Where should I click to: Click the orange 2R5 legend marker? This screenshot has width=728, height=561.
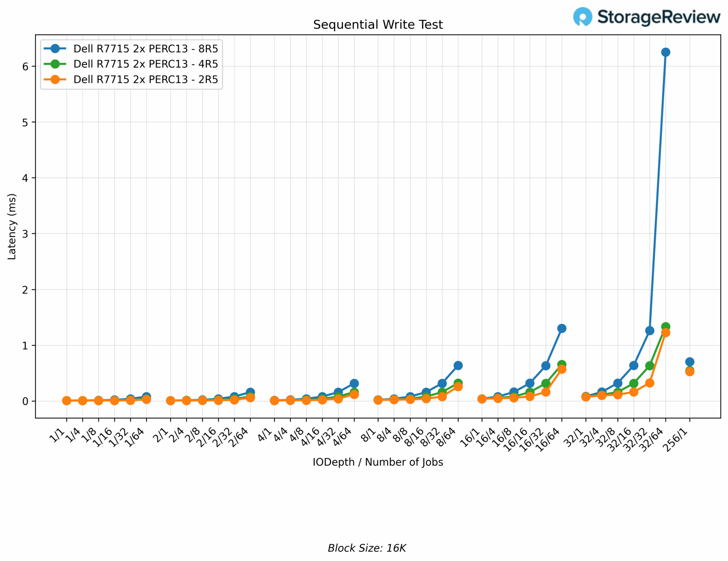pos(55,79)
